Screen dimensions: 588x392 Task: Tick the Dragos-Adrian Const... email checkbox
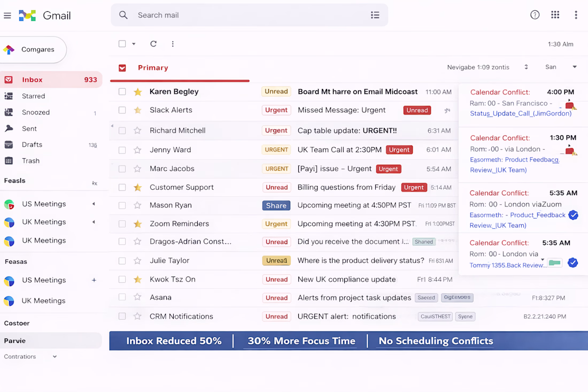coord(122,242)
